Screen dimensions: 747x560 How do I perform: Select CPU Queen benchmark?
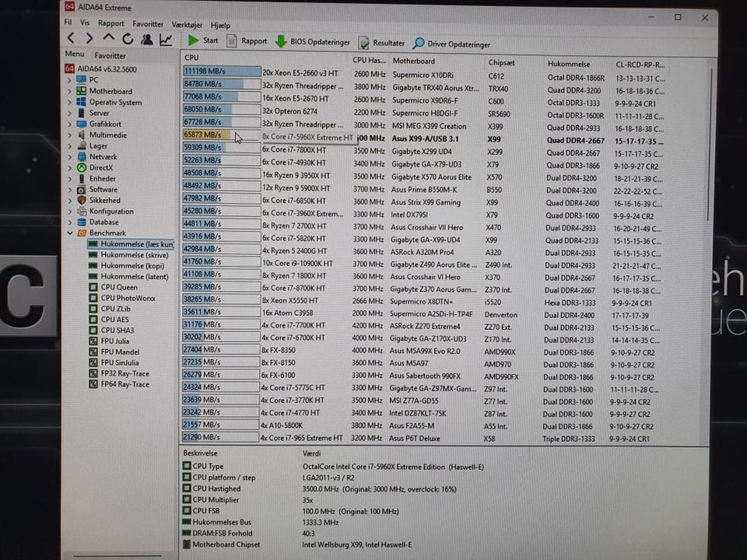tap(114, 287)
